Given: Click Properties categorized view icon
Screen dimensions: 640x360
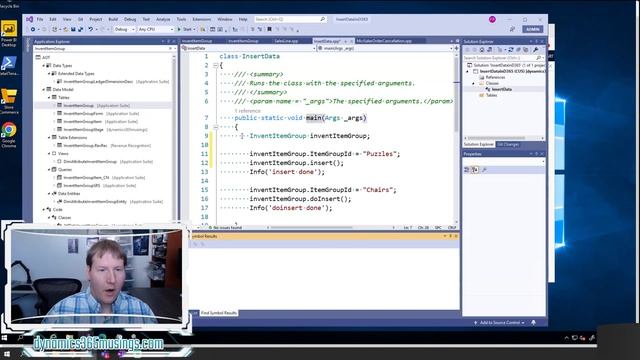Looking at the screenshot, I should tap(467, 170).
